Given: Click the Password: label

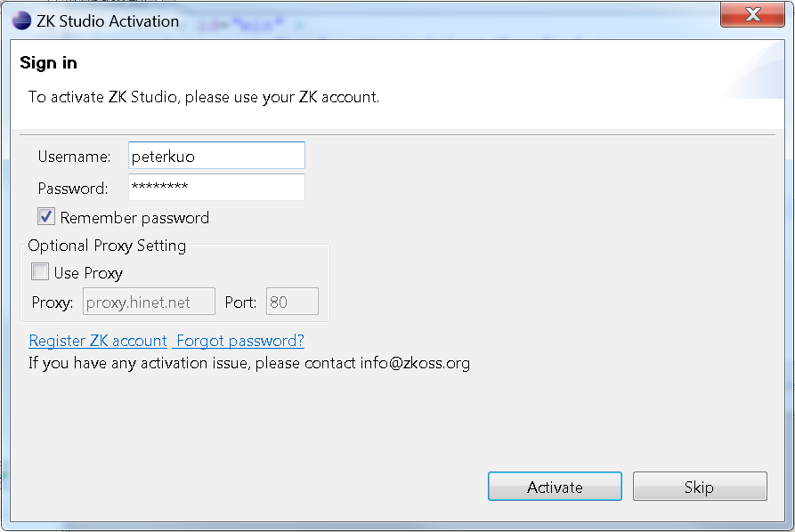Looking at the screenshot, I should 74,189.
